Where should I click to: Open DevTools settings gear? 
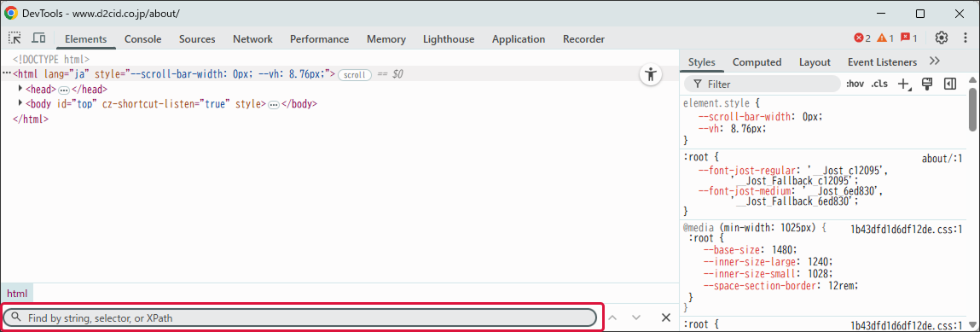[942, 38]
